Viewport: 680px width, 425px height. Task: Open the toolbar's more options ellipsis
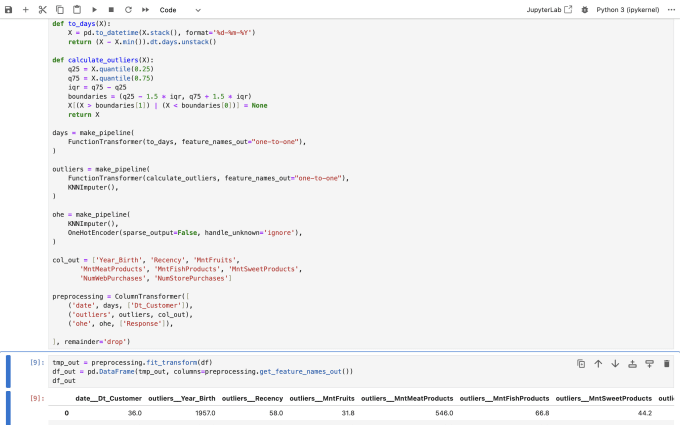pos(671,10)
